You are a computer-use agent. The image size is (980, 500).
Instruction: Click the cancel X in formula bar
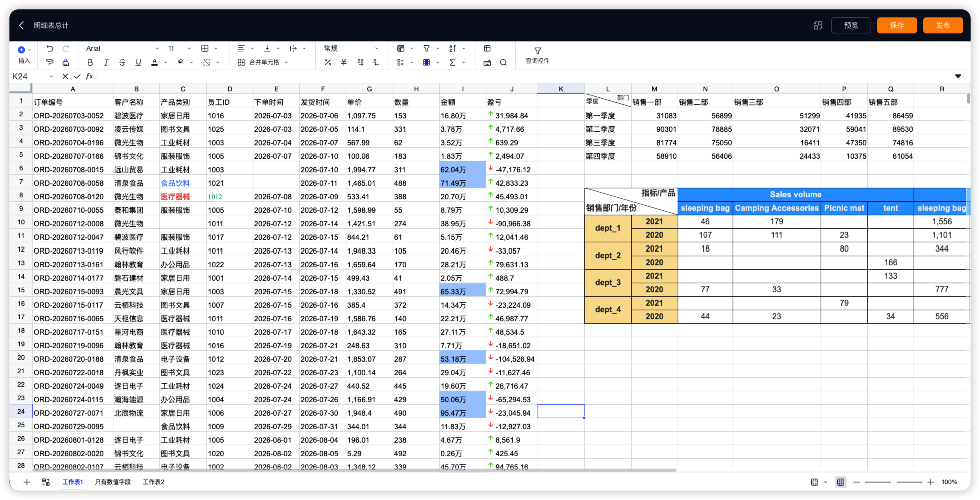click(65, 76)
